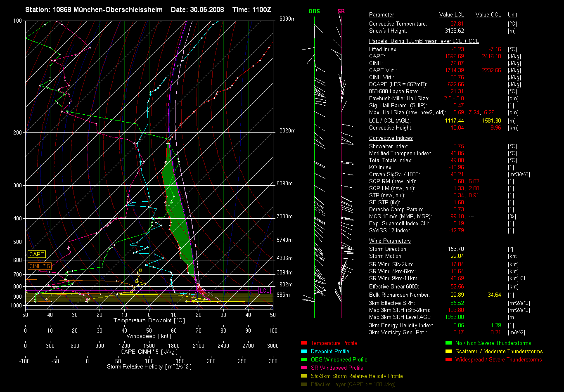Click the Total Totals Index value 49.60
This screenshot has height=392, width=564.
click(x=457, y=161)
